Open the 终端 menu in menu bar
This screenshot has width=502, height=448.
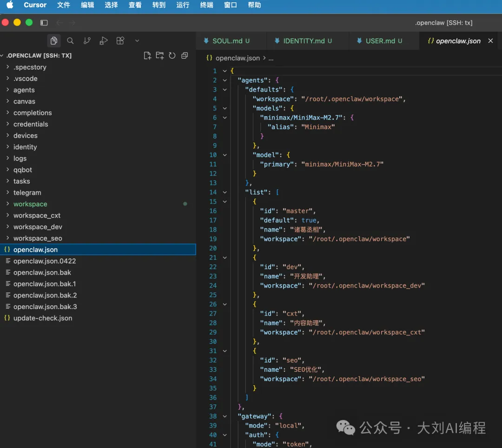pos(207,5)
